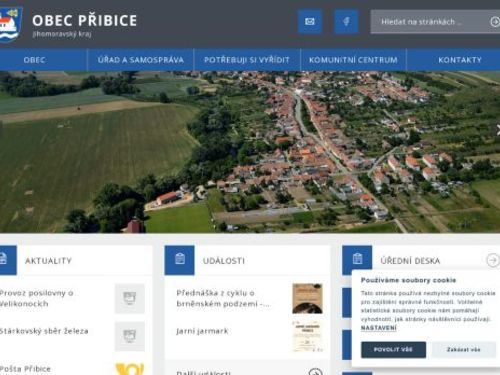Click the placeholder image beside Stárkovský sběr železa
The height and width of the screenshot is (375, 500).
130,336
